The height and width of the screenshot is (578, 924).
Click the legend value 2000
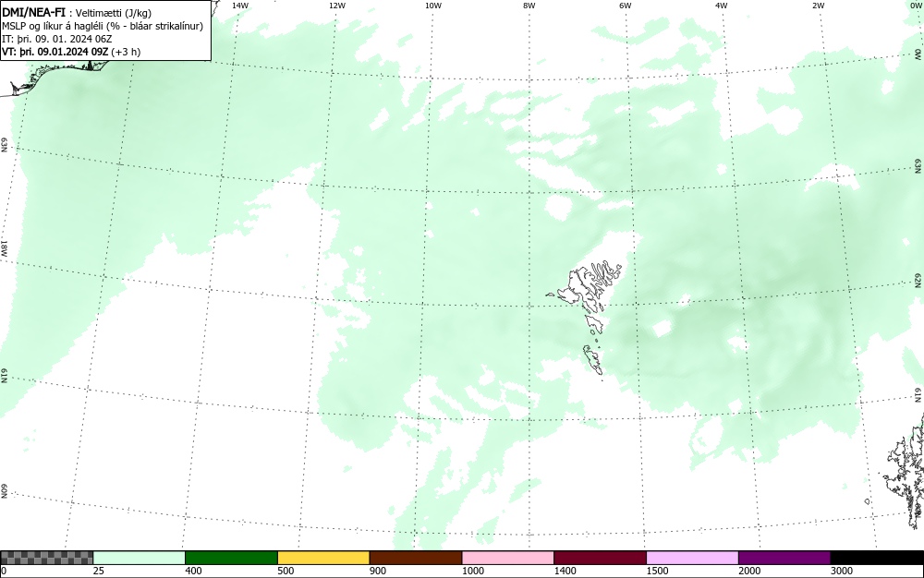749,571
